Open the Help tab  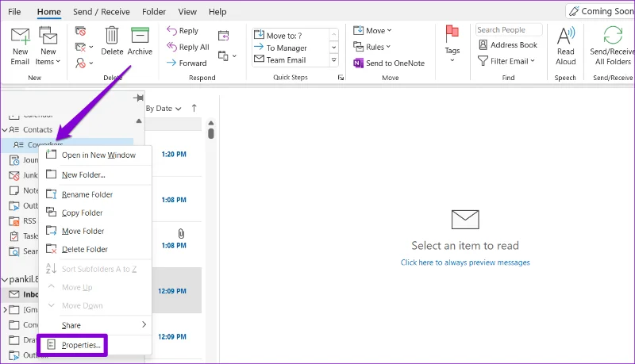217,12
